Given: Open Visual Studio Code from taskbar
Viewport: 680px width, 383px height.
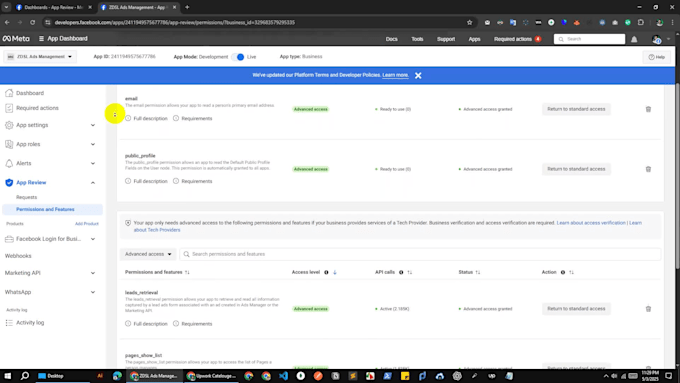Looking at the screenshot, I should [x=284, y=376].
